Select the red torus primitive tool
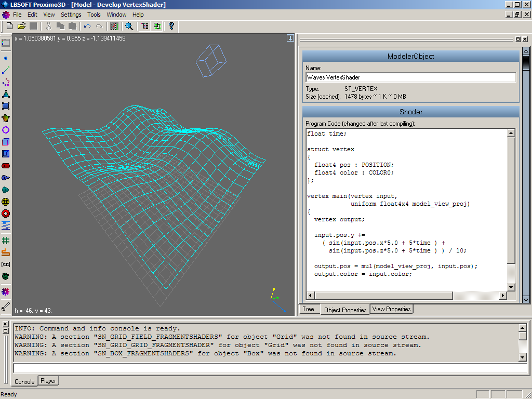The image size is (532, 399). pos(6,214)
